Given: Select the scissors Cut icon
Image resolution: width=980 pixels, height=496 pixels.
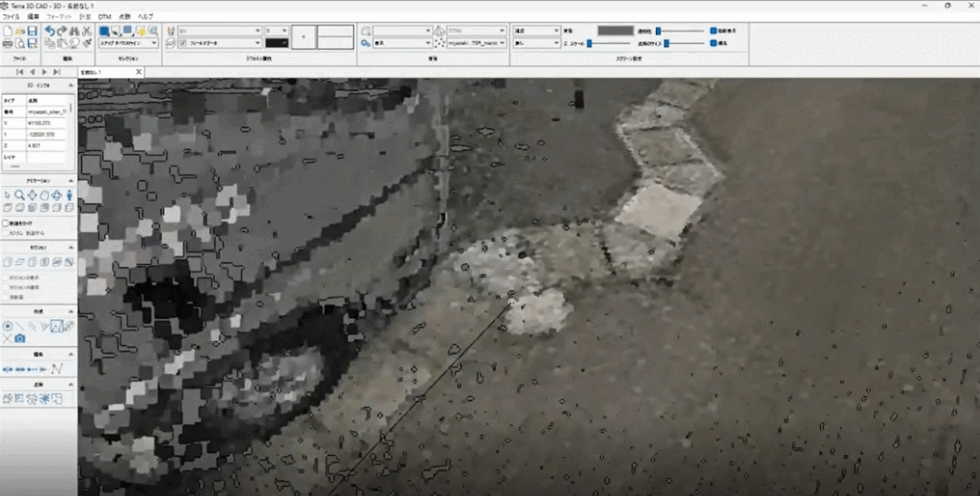Looking at the screenshot, I should click(87, 31).
